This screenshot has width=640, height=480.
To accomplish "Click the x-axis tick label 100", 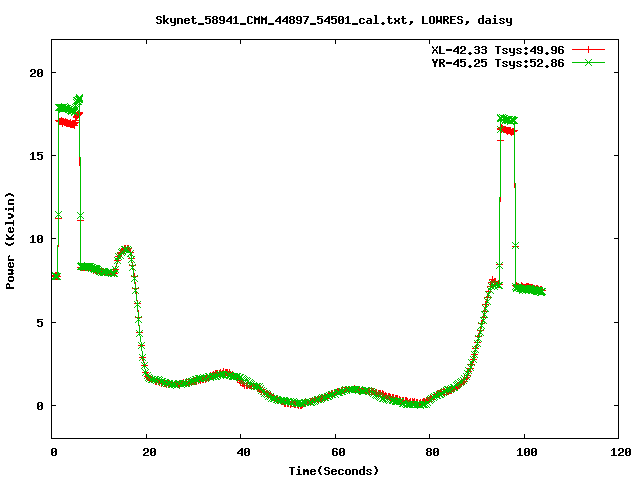I will tap(527, 452).
